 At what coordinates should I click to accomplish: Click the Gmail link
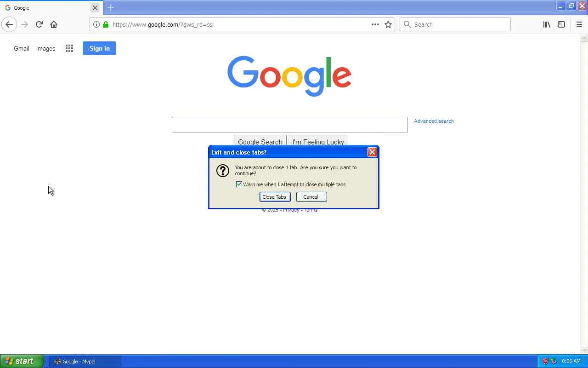[x=22, y=48]
